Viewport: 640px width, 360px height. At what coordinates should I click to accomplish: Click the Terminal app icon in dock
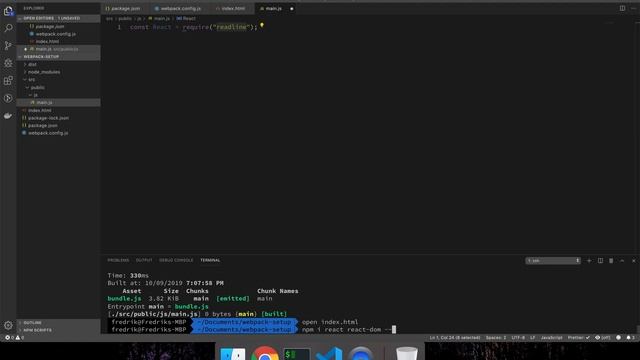297,354
